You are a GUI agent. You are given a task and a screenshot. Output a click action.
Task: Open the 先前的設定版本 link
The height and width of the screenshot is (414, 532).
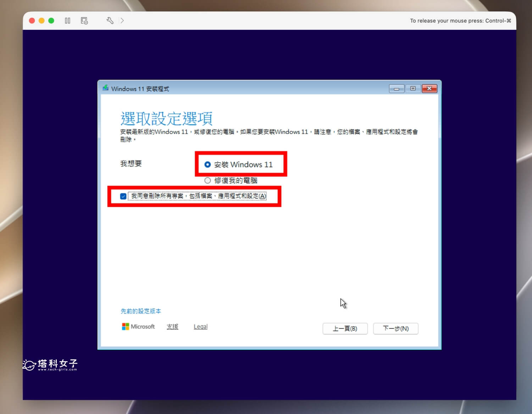(x=141, y=311)
